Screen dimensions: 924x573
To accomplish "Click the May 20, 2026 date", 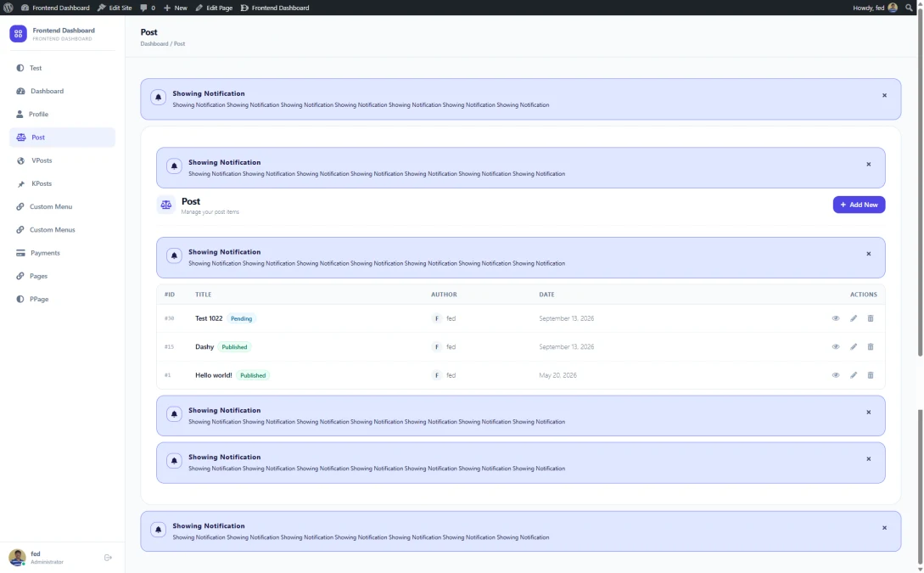I will (557, 375).
